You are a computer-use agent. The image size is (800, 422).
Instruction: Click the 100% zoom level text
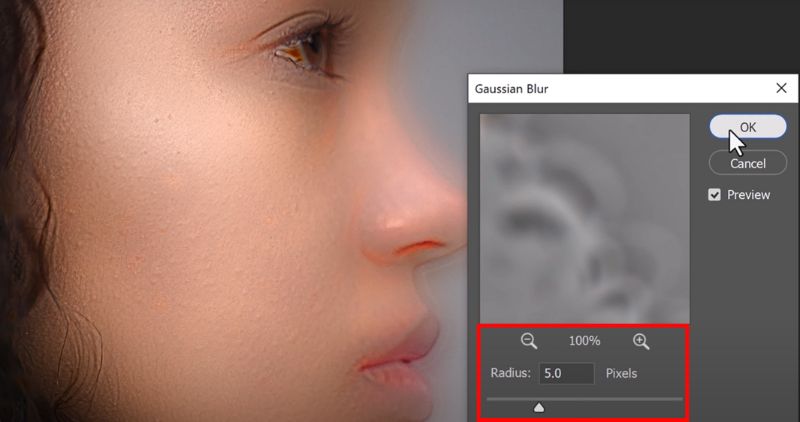coord(585,341)
